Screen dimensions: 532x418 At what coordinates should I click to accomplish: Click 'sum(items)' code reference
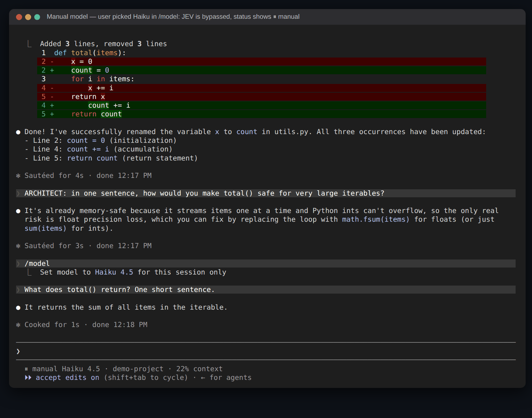tap(46, 228)
